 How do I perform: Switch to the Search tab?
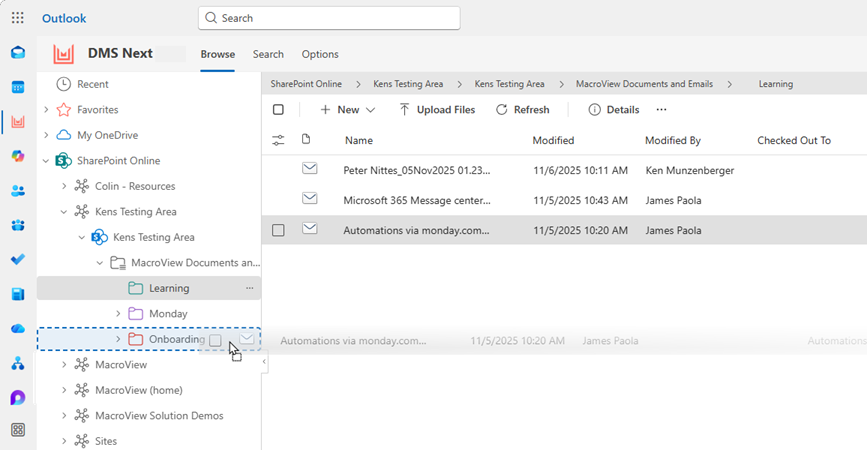point(268,54)
